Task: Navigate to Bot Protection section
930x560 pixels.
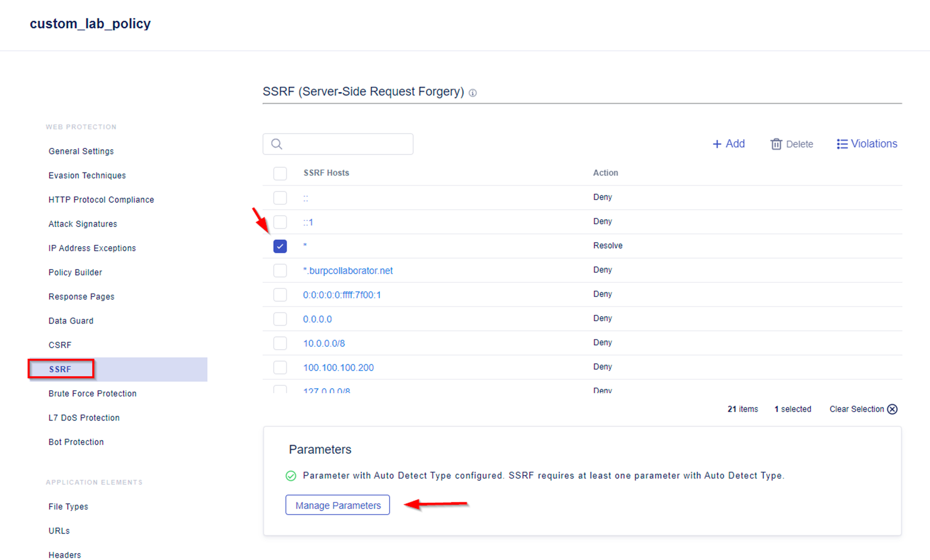Action: pos(74,441)
